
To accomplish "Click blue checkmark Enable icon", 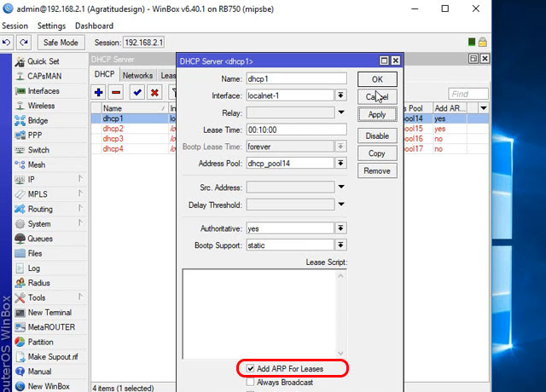I will (137, 93).
